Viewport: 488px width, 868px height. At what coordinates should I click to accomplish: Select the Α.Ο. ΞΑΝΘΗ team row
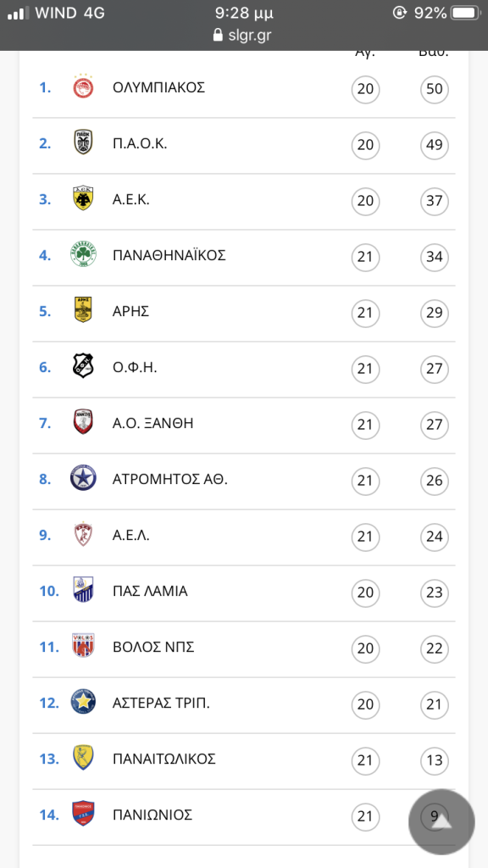(x=243, y=425)
